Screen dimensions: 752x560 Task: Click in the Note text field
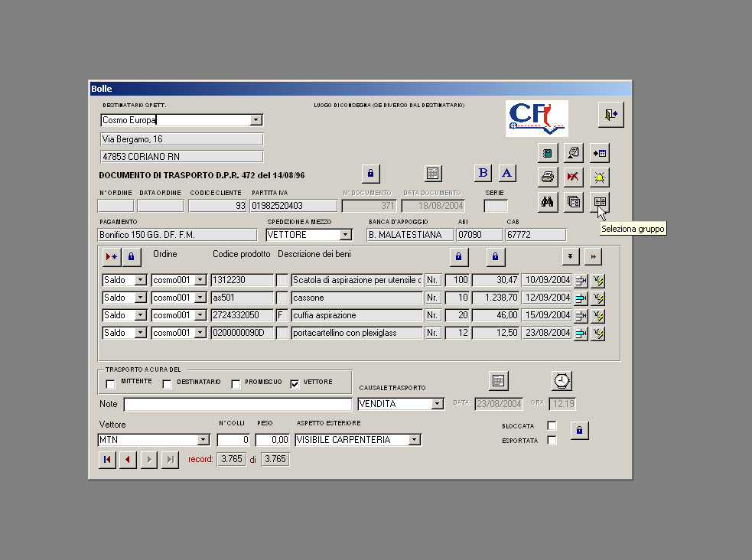click(238, 404)
